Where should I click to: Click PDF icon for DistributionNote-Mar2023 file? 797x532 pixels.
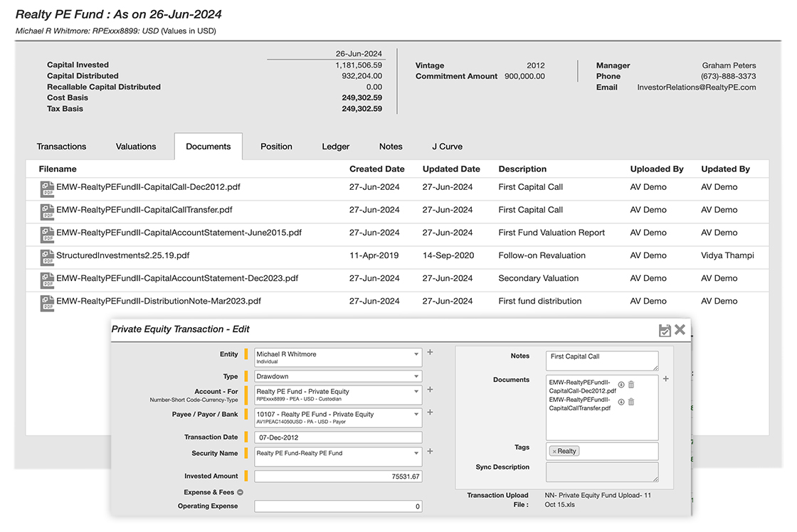(47, 302)
